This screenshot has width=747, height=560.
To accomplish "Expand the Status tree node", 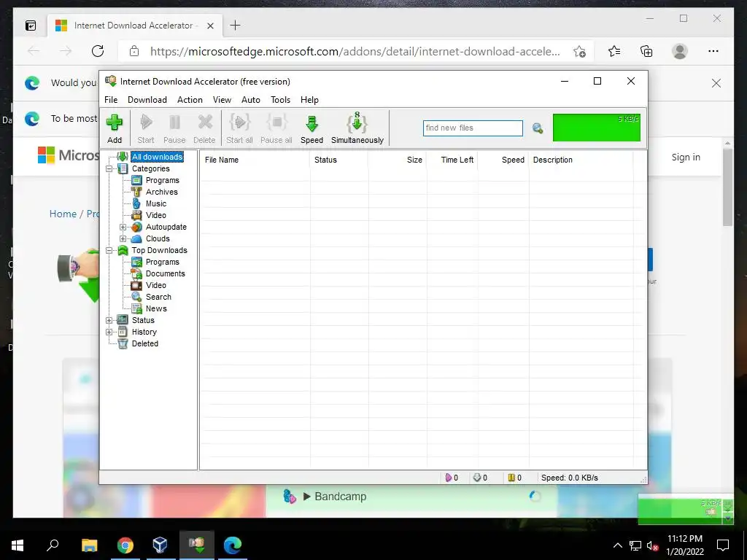I will pos(109,320).
